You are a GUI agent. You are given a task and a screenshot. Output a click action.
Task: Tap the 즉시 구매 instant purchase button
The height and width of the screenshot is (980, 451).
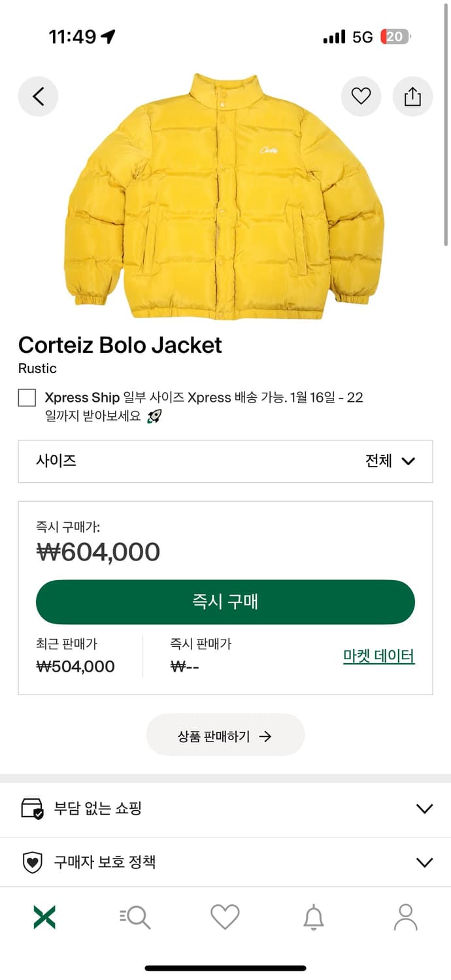[225, 602]
